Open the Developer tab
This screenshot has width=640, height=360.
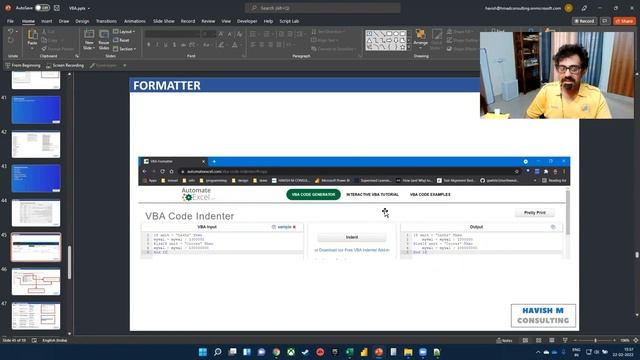(247, 21)
